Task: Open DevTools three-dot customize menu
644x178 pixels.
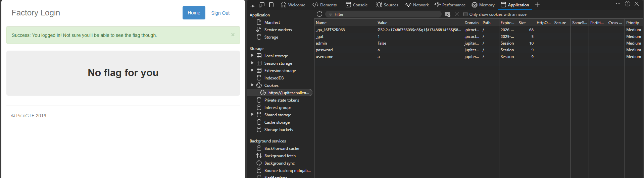Action: [618, 4]
